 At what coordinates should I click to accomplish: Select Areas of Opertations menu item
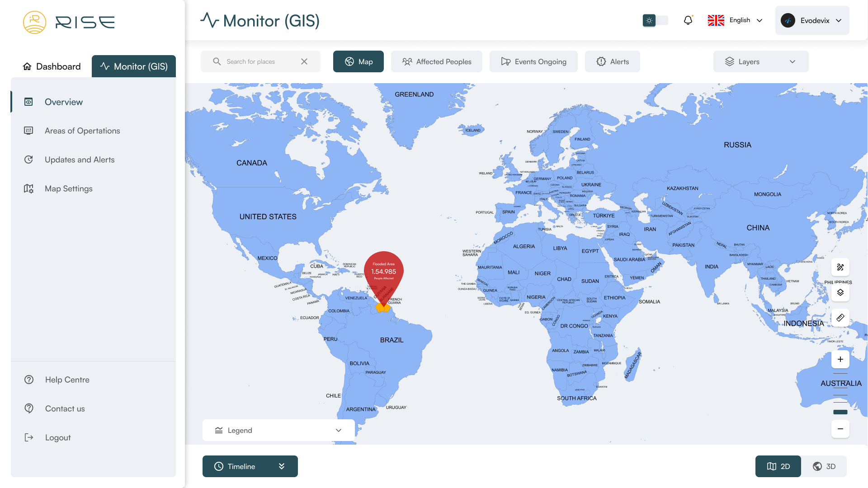tap(82, 131)
